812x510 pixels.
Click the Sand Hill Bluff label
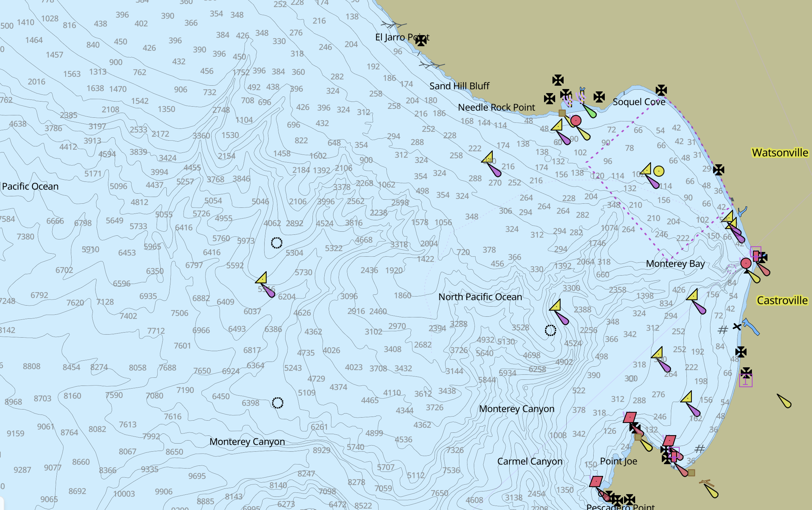coord(459,86)
